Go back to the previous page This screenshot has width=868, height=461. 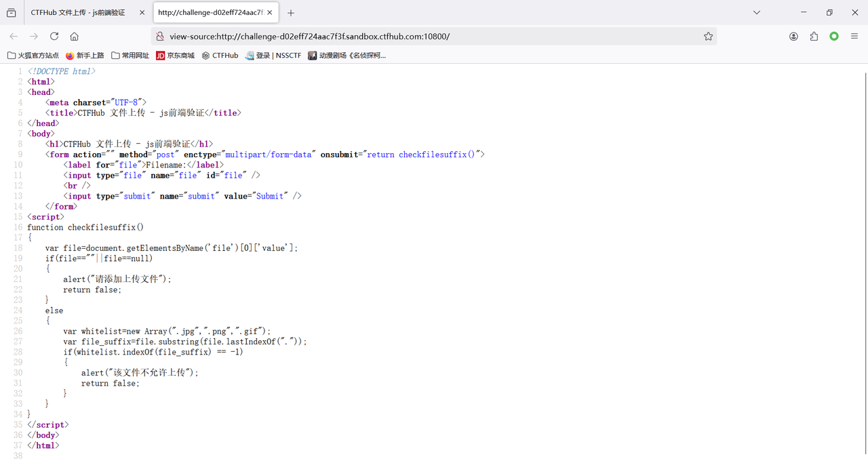(14, 37)
